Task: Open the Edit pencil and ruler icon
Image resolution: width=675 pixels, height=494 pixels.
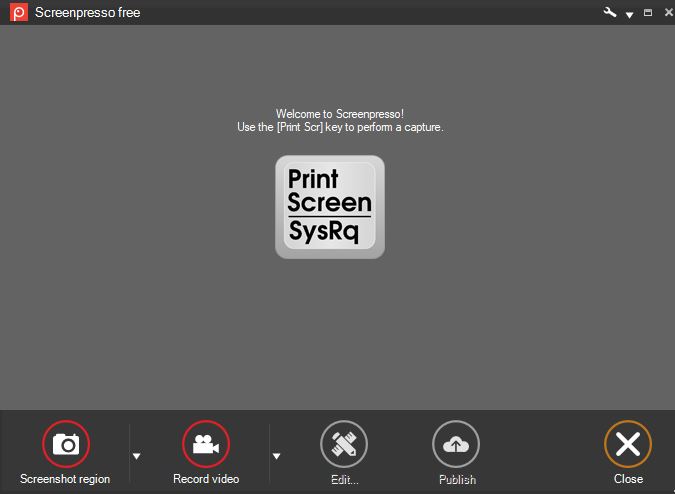Action: click(344, 444)
